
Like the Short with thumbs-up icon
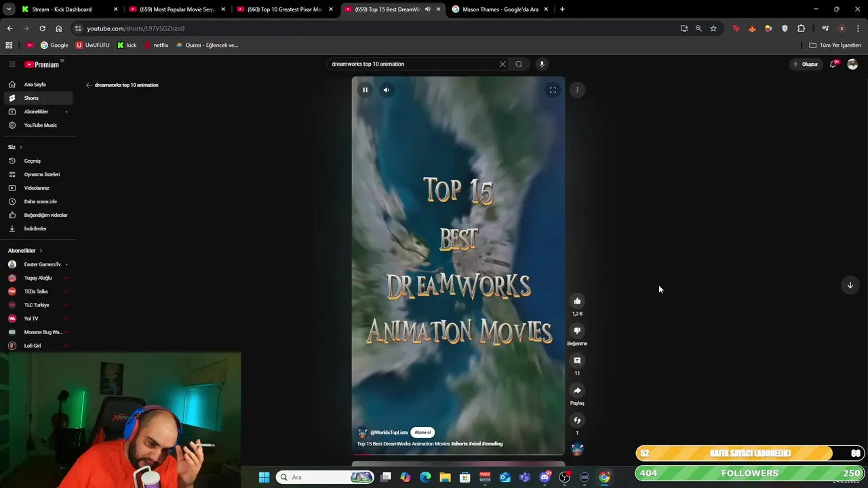point(577,301)
